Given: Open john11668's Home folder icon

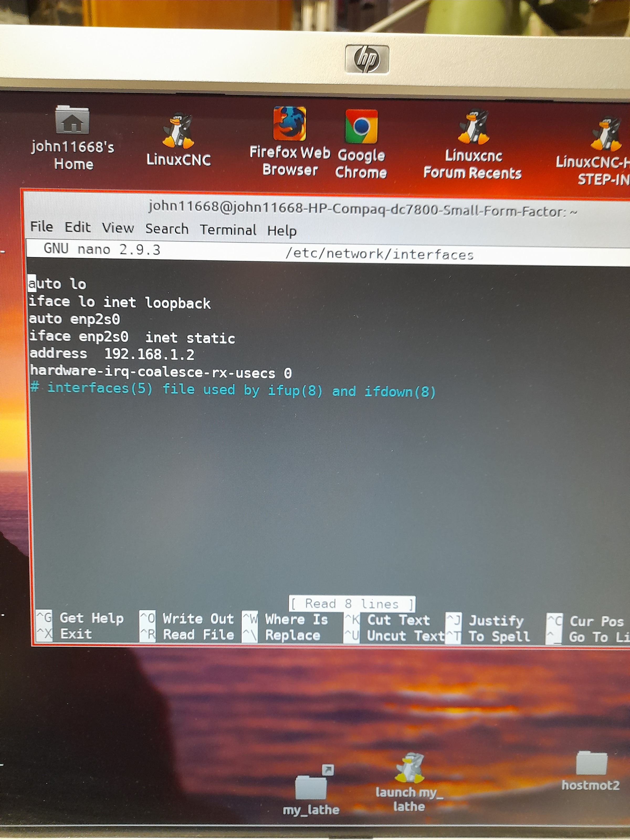Looking at the screenshot, I should [72, 120].
